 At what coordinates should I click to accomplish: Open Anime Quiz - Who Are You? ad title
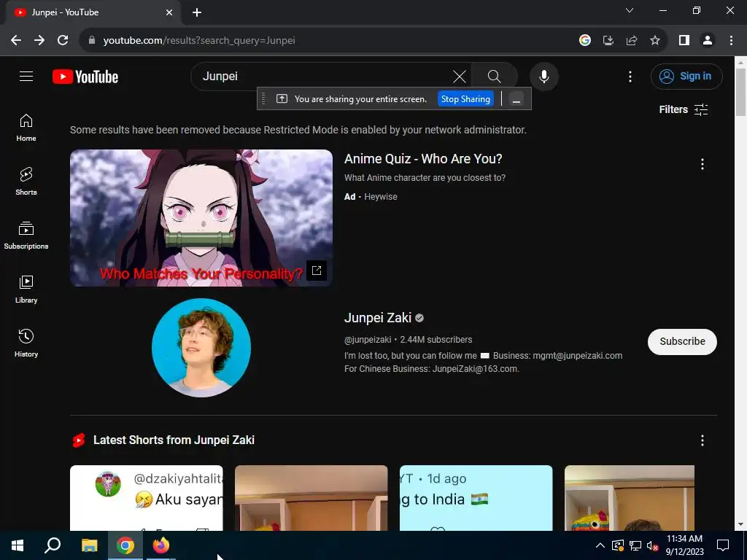(x=423, y=158)
